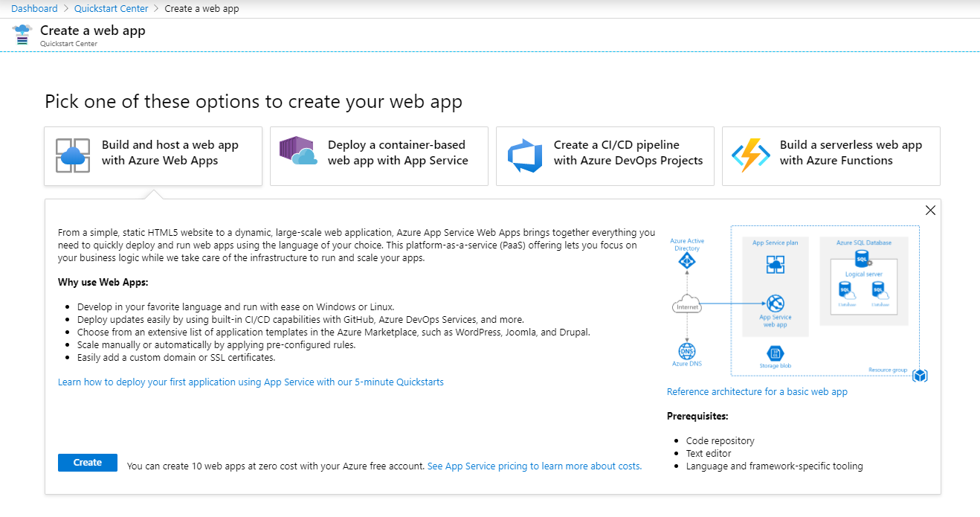Viewport: 980px width, 517px height.
Task: Open Reference architecture for a basic web app
Action: click(x=757, y=391)
